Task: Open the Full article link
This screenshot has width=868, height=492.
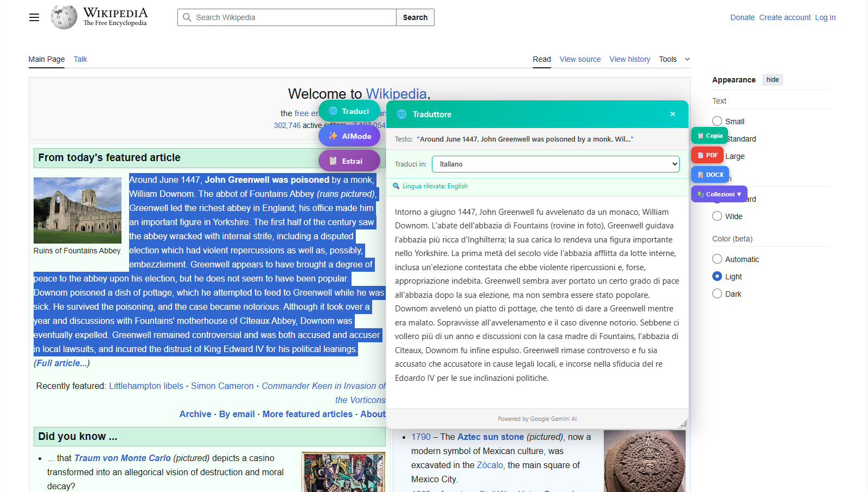Action: coord(61,363)
